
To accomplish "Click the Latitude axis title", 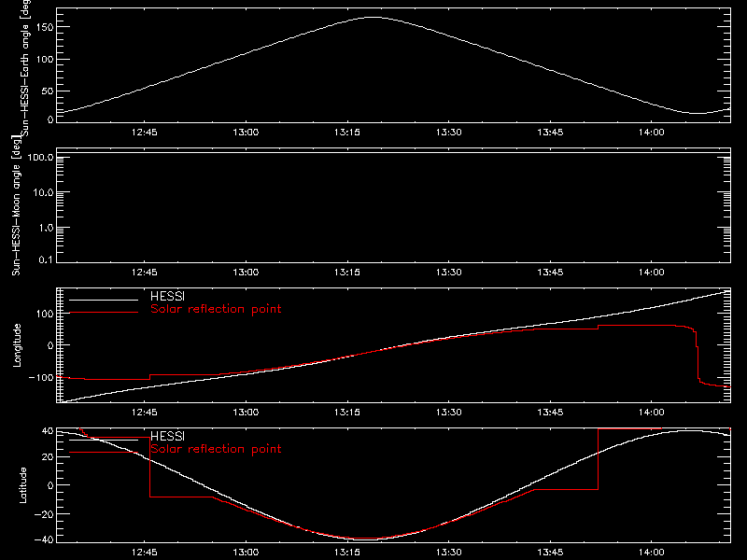I will point(22,485).
